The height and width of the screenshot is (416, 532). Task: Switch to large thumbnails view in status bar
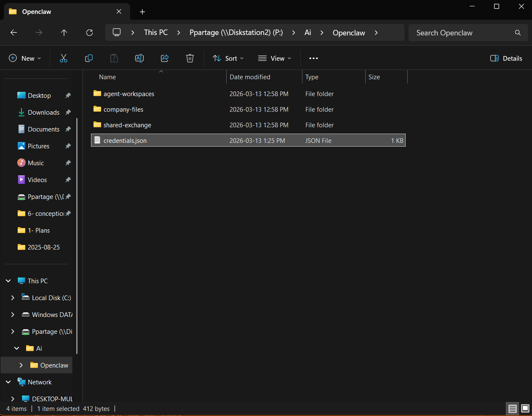point(525,408)
